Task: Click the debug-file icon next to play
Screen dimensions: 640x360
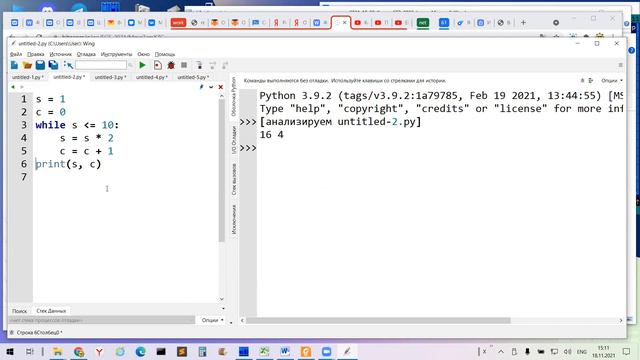Action: (x=158, y=65)
